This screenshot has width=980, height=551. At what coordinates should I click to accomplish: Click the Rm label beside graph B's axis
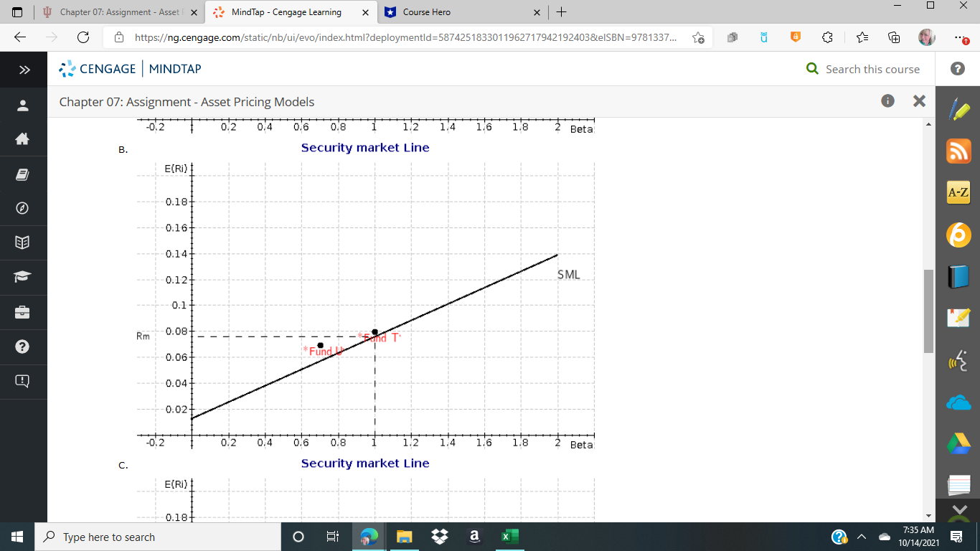[143, 336]
